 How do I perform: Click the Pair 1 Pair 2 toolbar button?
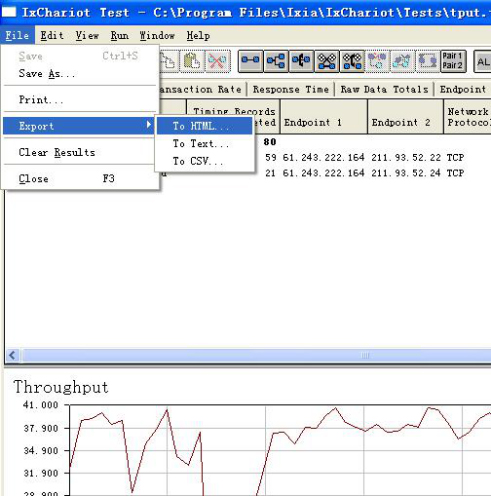pyautogui.click(x=453, y=61)
